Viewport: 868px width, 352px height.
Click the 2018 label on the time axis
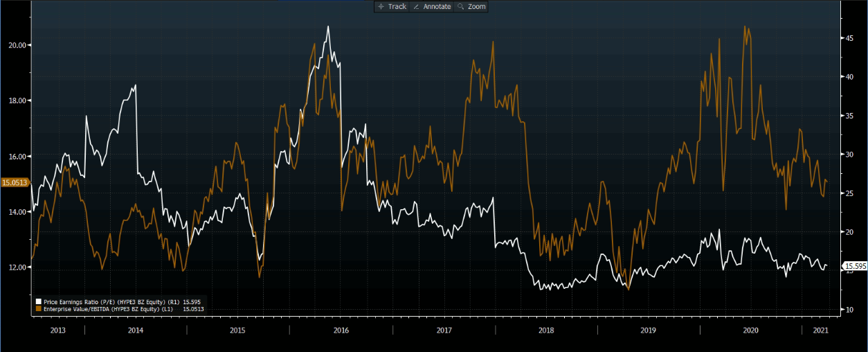[x=546, y=331]
